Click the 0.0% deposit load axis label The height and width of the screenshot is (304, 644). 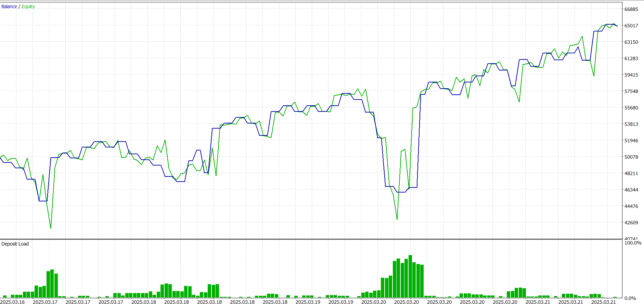[x=630, y=298]
